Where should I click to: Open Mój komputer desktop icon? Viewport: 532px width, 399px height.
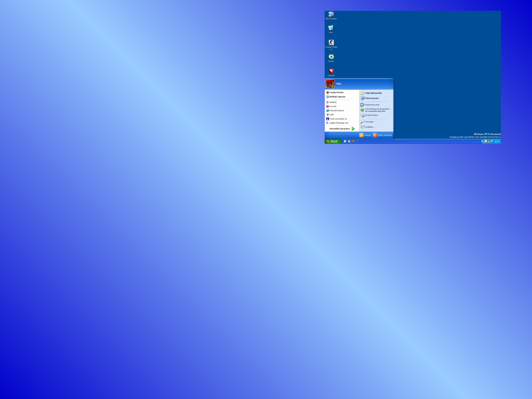pos(331,16)
